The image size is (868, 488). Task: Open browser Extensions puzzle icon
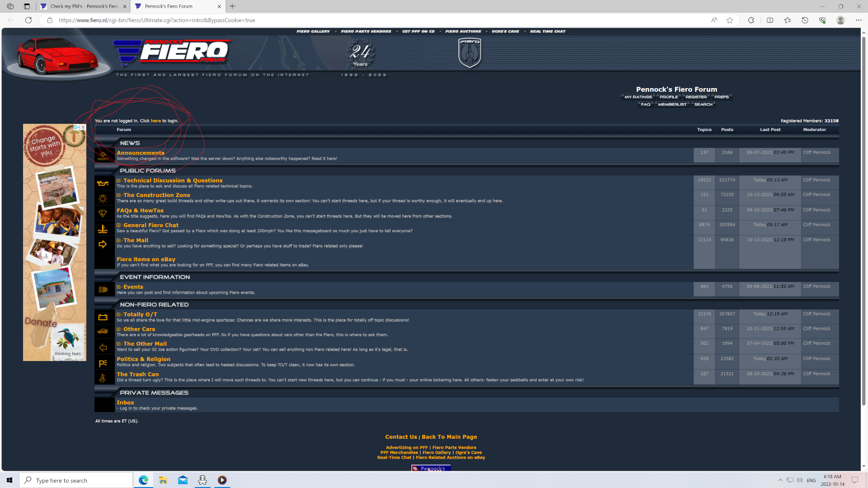click(x=751, y=20)
